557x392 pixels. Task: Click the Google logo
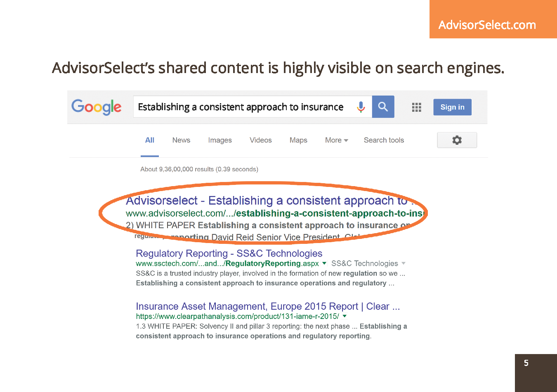point(97,107)
